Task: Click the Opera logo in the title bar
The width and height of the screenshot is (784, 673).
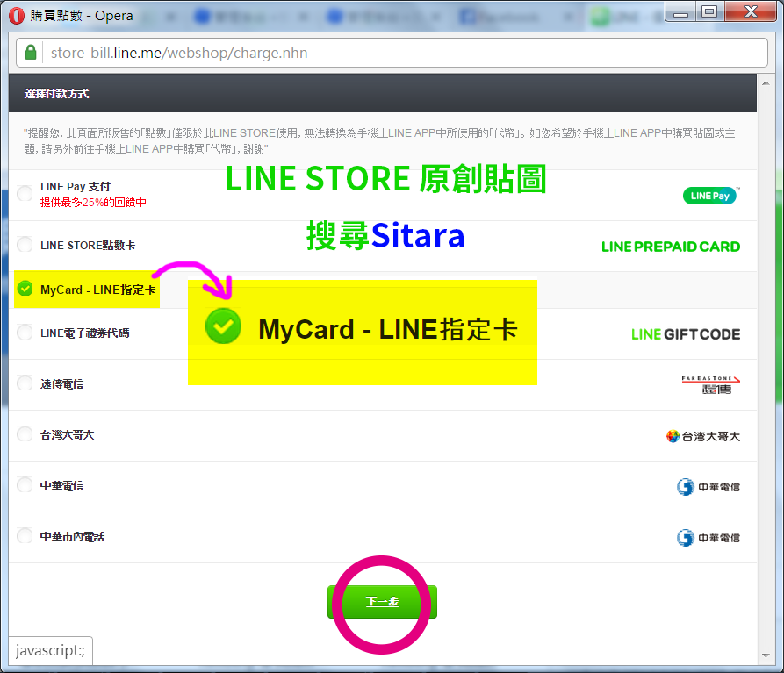Action: pyautogui.click(x=17, y=16)
